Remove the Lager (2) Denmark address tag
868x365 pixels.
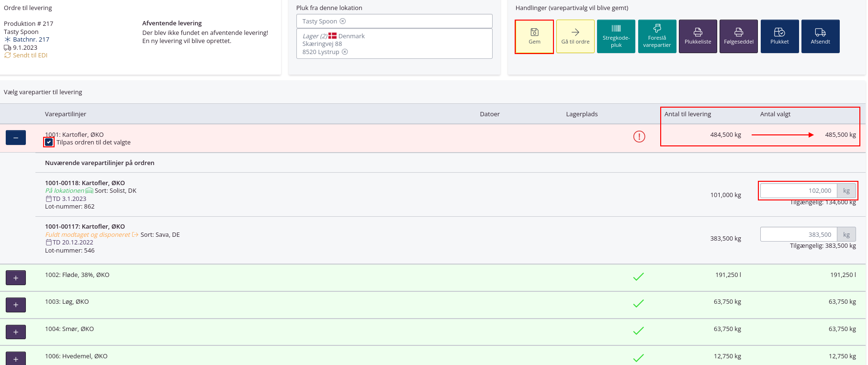(x=345, y=52)
